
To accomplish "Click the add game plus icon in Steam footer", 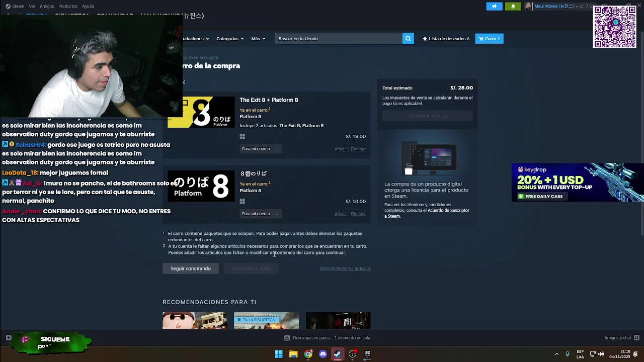I will click(x=9, y=338).
